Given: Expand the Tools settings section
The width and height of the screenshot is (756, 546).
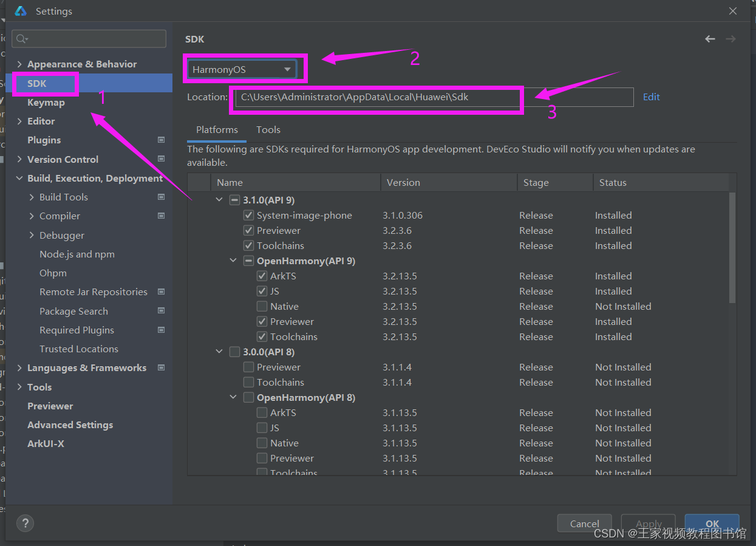Looking at the screenshot, I should click(x=20, y=387).
